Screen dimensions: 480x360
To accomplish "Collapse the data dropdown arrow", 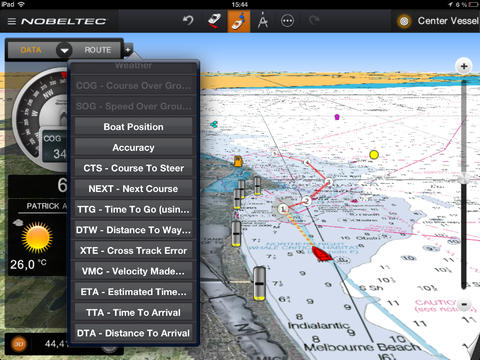I will click(x=64, y=50).
